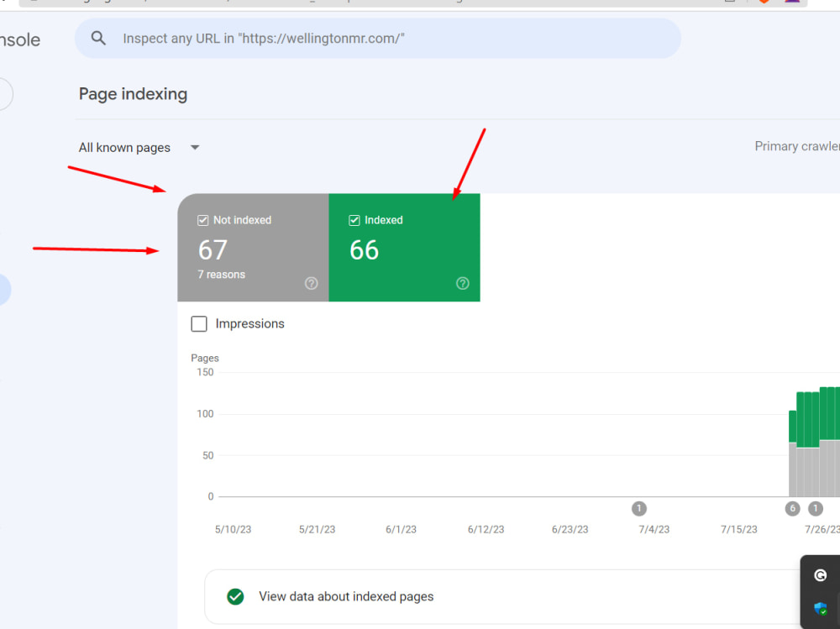Click the 7/15/23 date label
Viewport: 840px width, 629px height.
point(738,529)
